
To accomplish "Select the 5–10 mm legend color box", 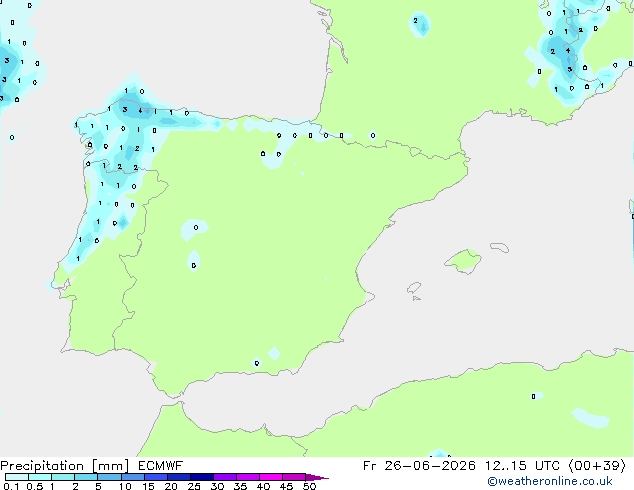I will click(109, 477).
